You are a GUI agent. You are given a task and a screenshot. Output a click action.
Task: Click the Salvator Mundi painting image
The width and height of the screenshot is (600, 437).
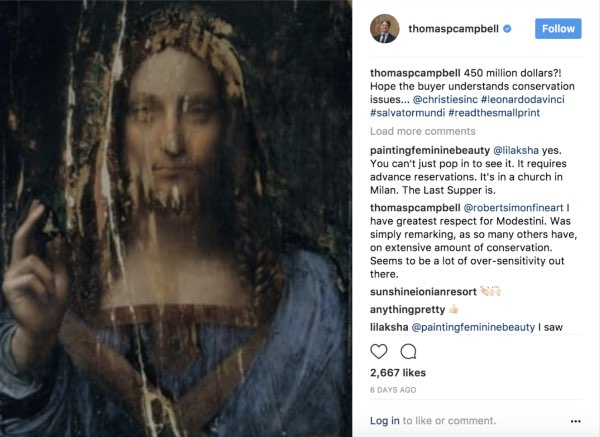click(176, 218)
